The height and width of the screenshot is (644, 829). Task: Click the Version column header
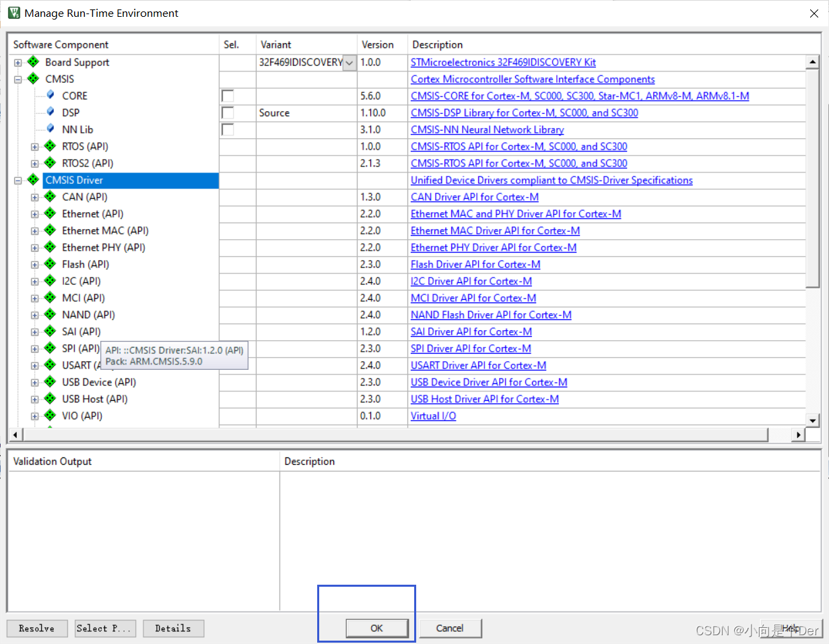(x=383, y=44)
